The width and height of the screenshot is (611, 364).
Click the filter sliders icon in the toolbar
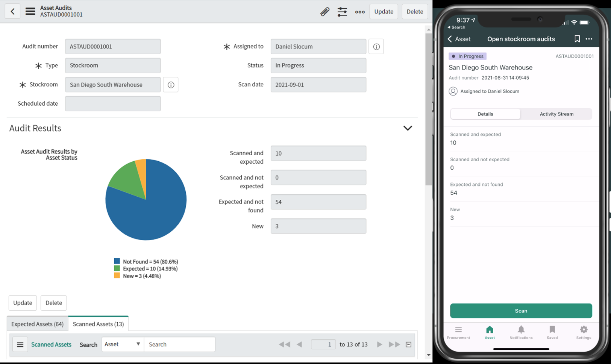[x=342, y=12]
